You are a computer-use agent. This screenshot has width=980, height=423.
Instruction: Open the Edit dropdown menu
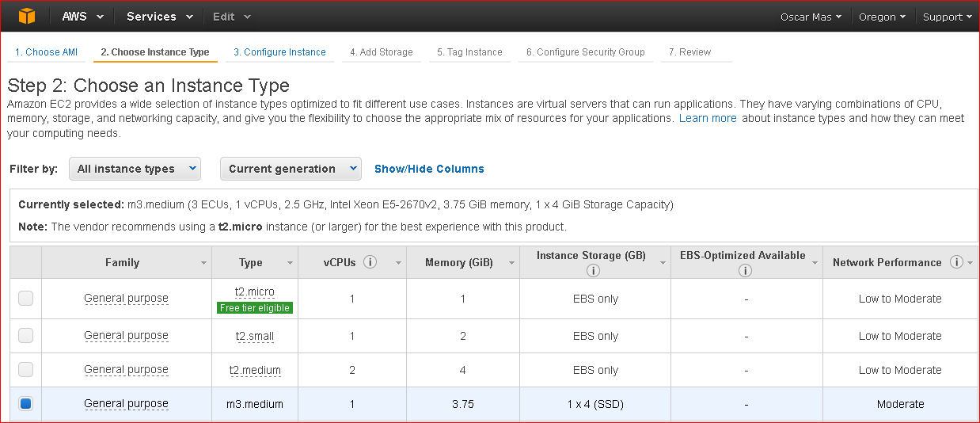232,16
